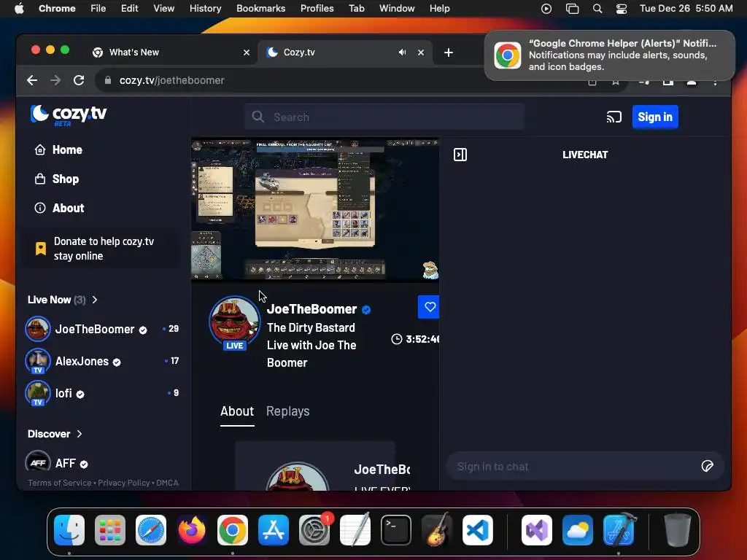Open the Chrome menu in menu bar
The height and width of the screenshot is (560, 747).
[x=57, y=9]
